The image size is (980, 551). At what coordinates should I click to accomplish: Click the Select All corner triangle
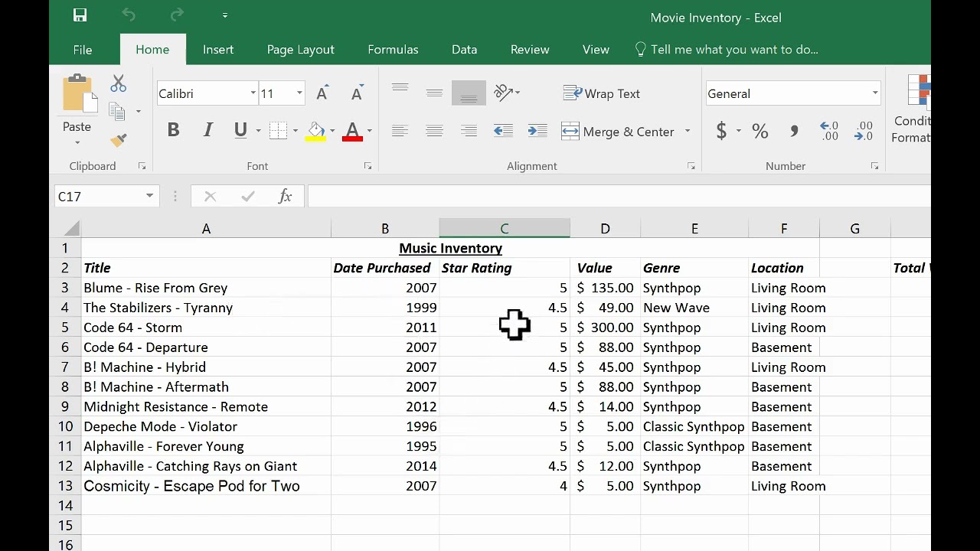tap(72, 228)
